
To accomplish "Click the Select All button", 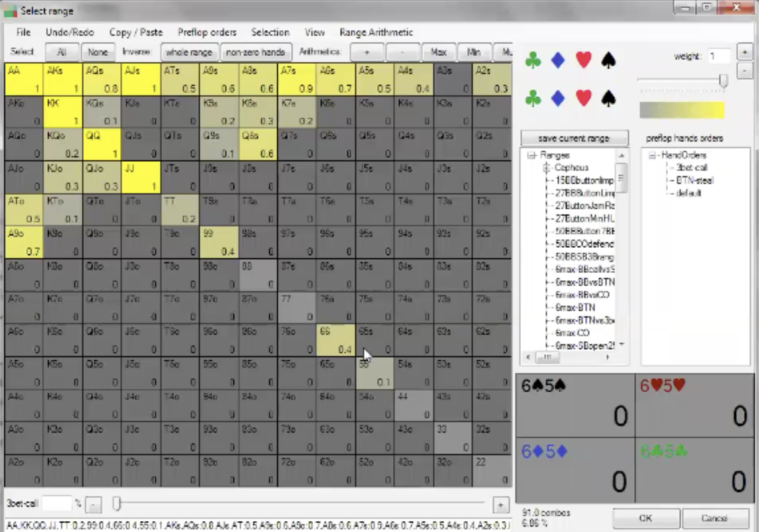I will click(62, 52).
